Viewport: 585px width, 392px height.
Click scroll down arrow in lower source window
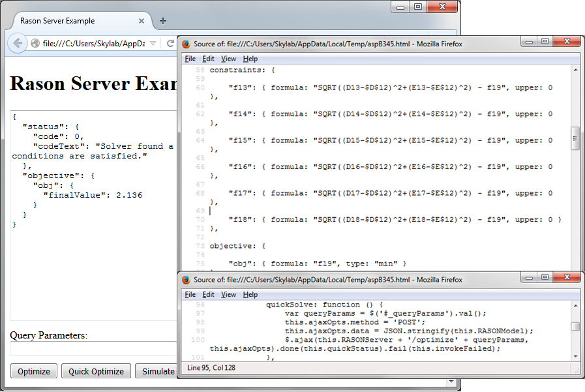tap(575, 356)
